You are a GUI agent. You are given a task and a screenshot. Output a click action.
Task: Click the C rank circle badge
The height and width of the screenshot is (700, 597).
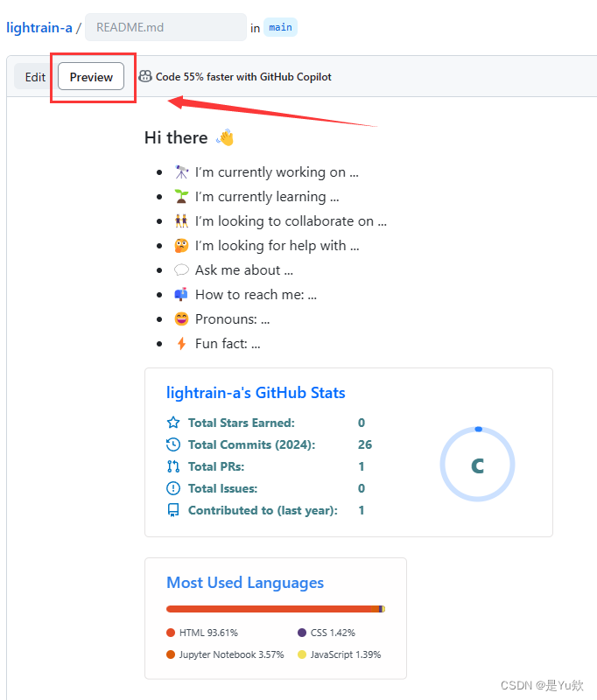point(477,465)
